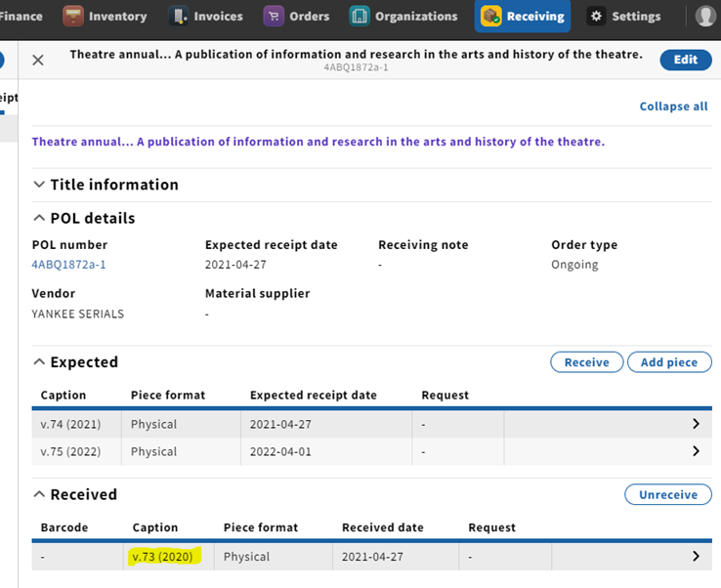Click the Edit button
The height and width of the screenshot is (588, 721).
pyautogui.click(x=686, y=60)
